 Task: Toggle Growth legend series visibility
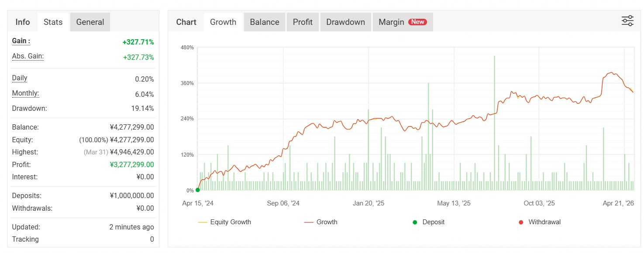pos(321,222)
